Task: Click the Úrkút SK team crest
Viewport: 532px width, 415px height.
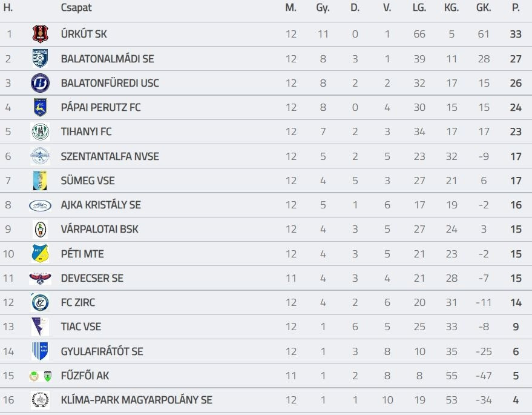Action: [x=40, y=34]
